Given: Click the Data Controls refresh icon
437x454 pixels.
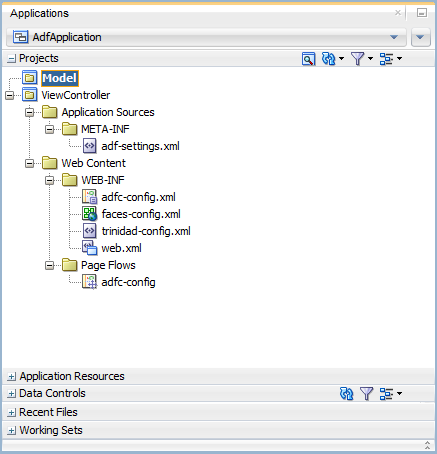Looking at the screenshot, I should click(x=347, y=394).
